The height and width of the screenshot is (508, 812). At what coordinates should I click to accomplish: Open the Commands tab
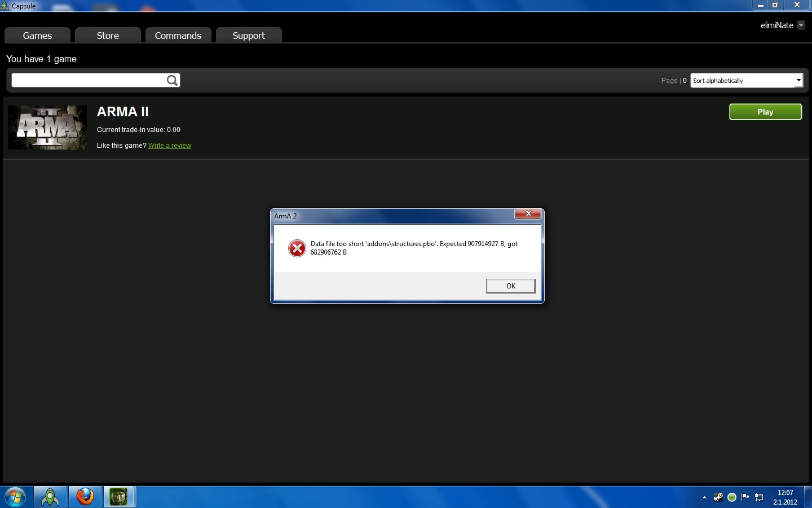[x=178, y=36]
